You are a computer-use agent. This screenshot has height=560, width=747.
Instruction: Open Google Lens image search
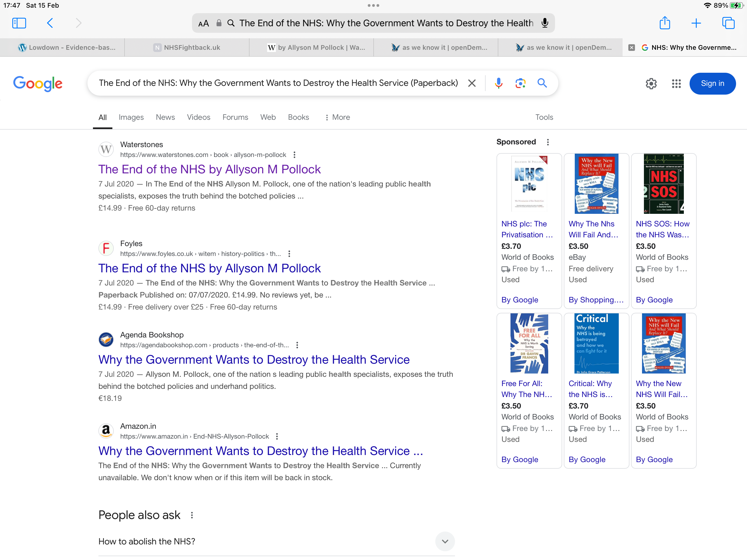click(x=520, y=83)
